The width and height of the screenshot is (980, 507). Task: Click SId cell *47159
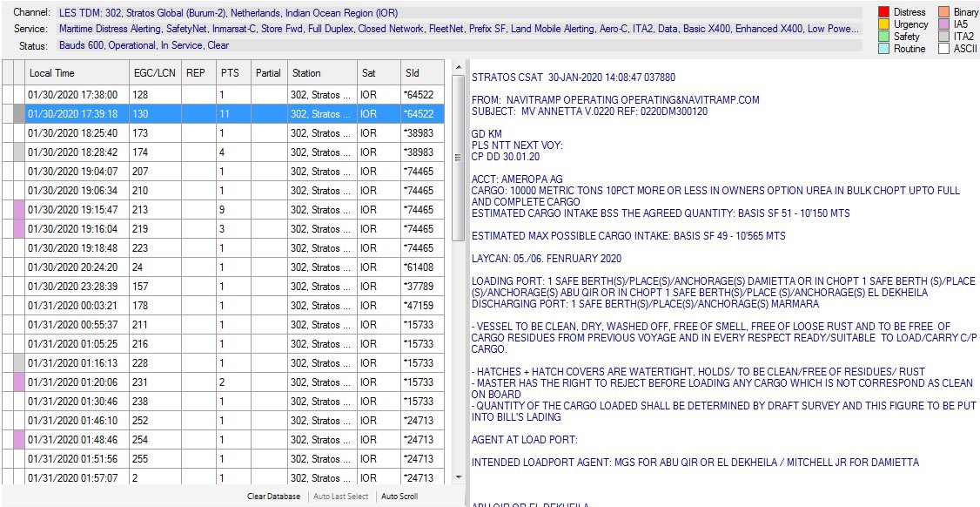422,306
